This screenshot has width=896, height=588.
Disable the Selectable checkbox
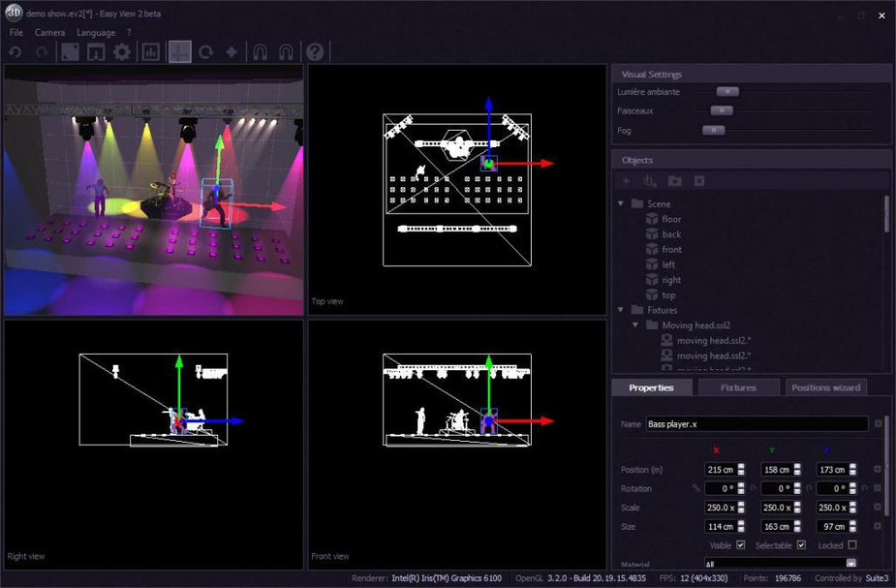[800, 545]
